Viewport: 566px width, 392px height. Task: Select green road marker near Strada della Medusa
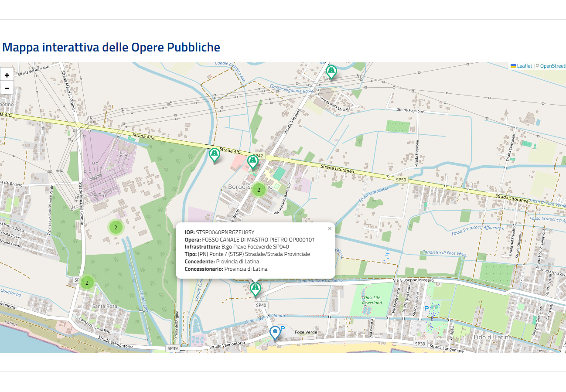coord(331,71)
